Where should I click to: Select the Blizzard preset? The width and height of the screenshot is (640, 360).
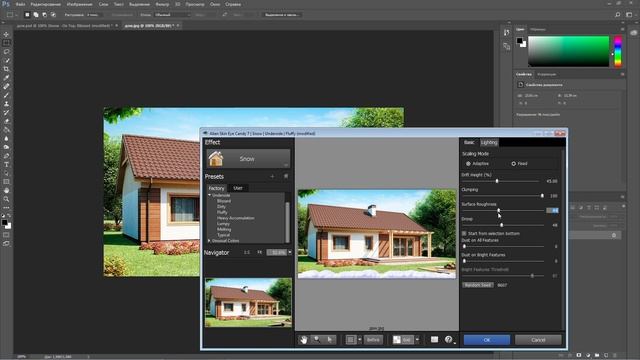tap(224, 201)
